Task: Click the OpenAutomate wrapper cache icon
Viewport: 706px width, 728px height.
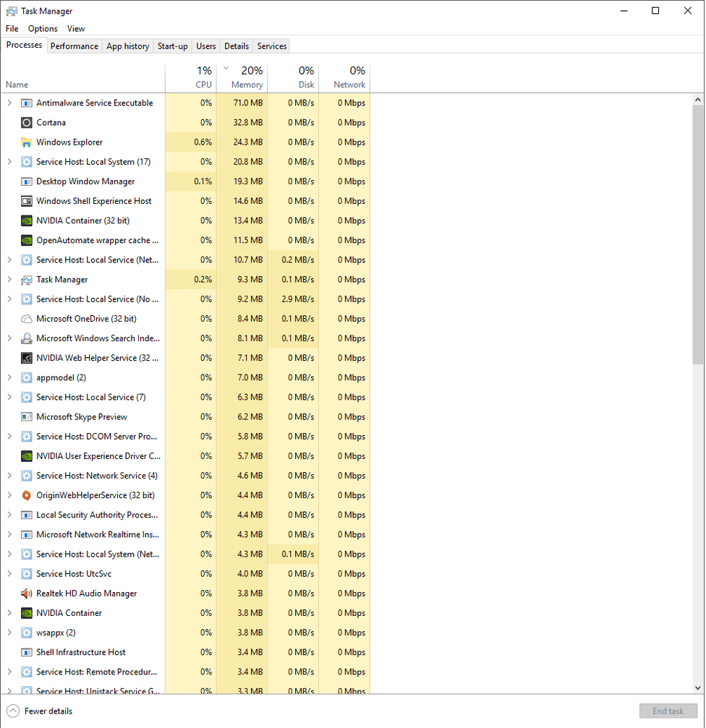Action: pos(27,240)
